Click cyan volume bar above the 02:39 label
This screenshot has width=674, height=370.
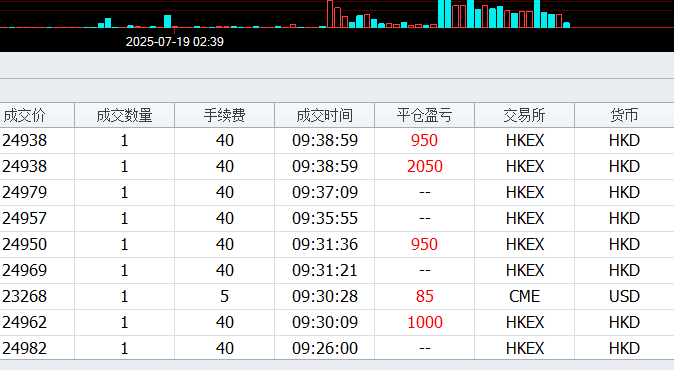point(168,21)
